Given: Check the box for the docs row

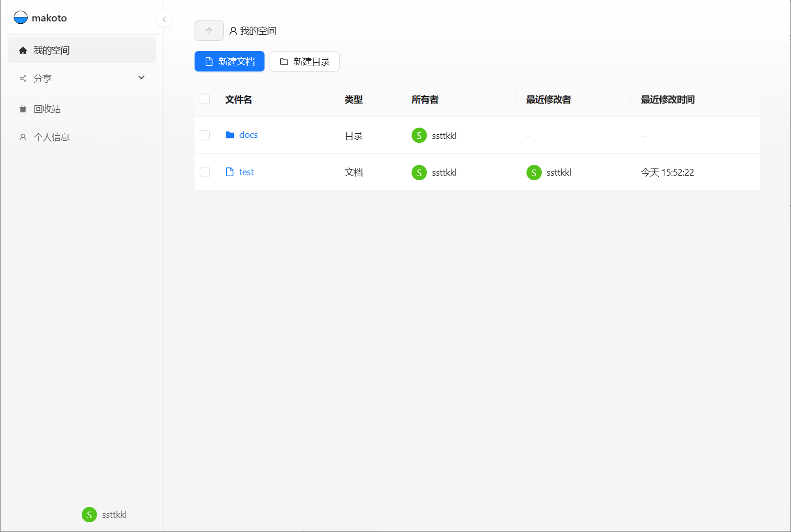Looking at the screenshot, I should 205,135.
